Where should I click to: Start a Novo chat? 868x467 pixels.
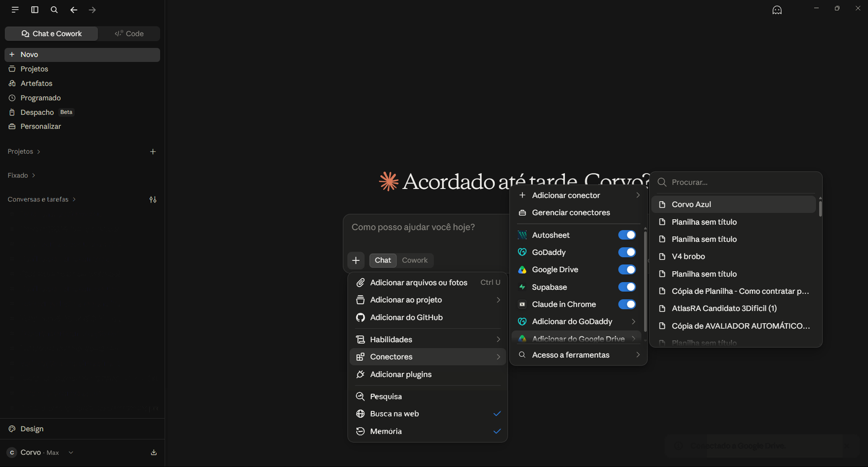coord(82,55)
